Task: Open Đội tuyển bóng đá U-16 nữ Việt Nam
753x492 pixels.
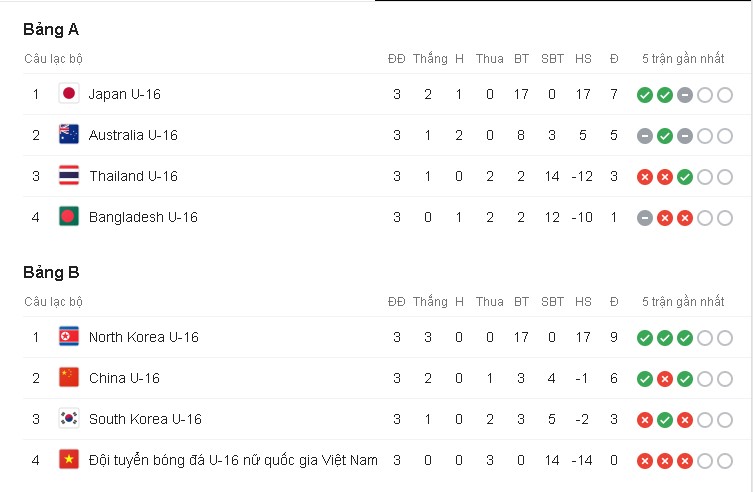Action: tap(233, 460)
